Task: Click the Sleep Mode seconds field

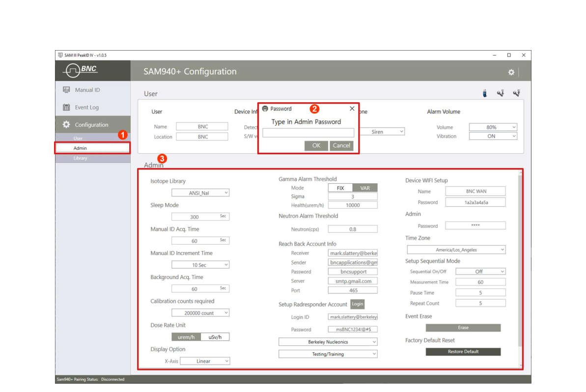Action: pos(200,216)
